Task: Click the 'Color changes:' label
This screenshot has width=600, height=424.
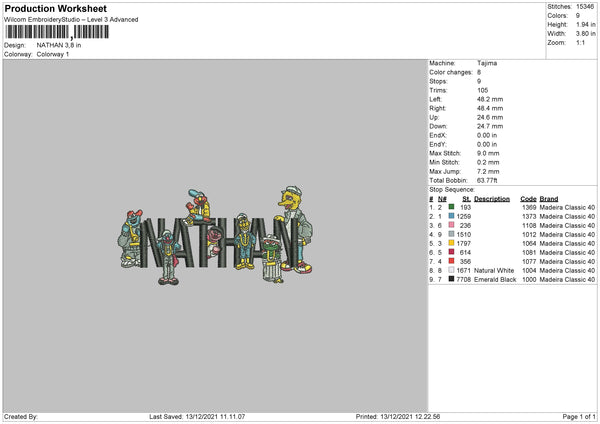Action: 451,72
